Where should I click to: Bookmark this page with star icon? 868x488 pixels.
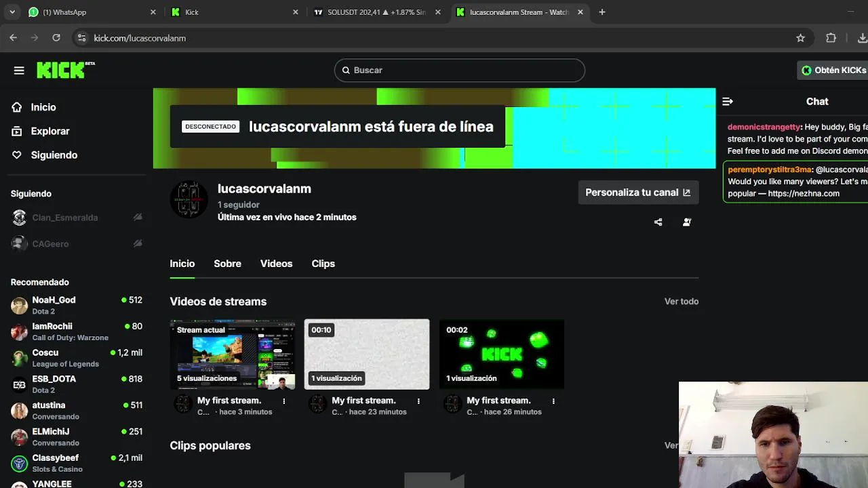point(800,38)
